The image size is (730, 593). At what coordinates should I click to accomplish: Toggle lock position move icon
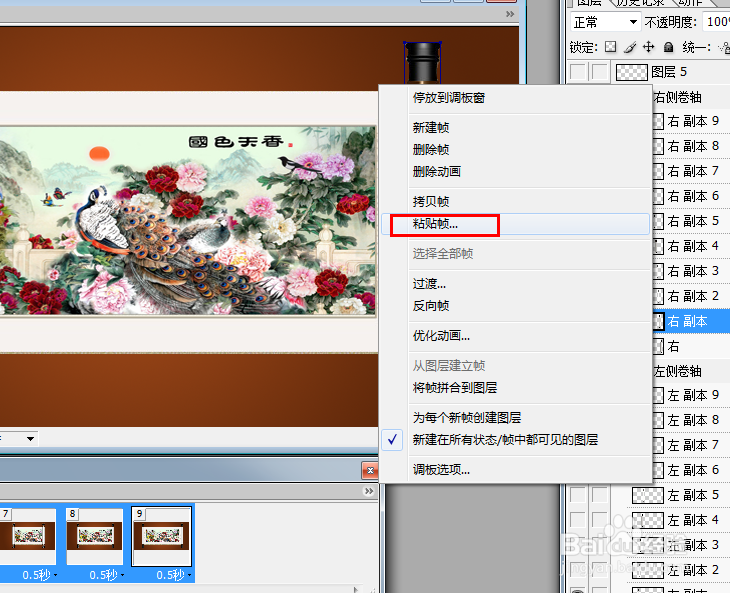pos(649,47)
